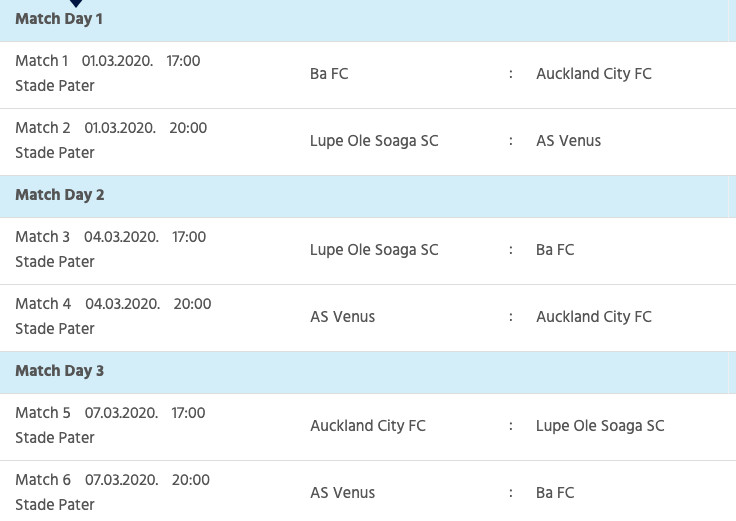
Task: Select AS Venus in Match 4 row
Action: (x=342, y=317)
